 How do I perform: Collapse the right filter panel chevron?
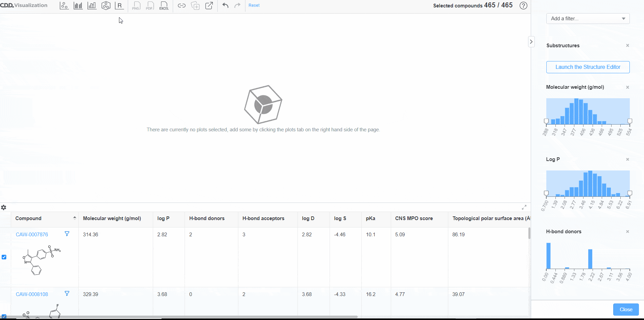coord(531,42)
